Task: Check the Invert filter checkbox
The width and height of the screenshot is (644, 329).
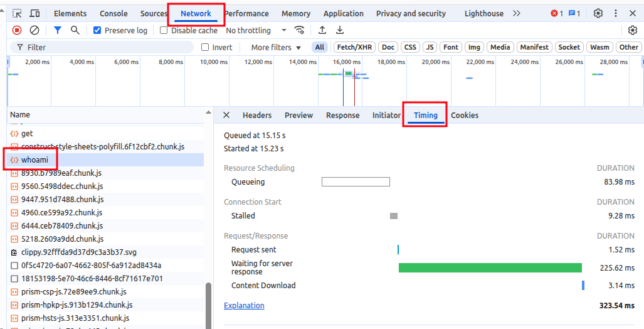Action: coord(205,47)
